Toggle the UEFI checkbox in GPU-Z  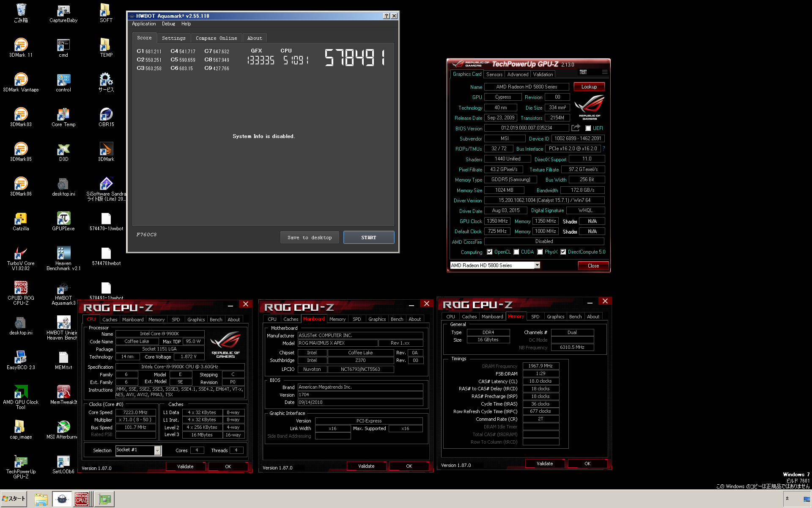(588, 128)
